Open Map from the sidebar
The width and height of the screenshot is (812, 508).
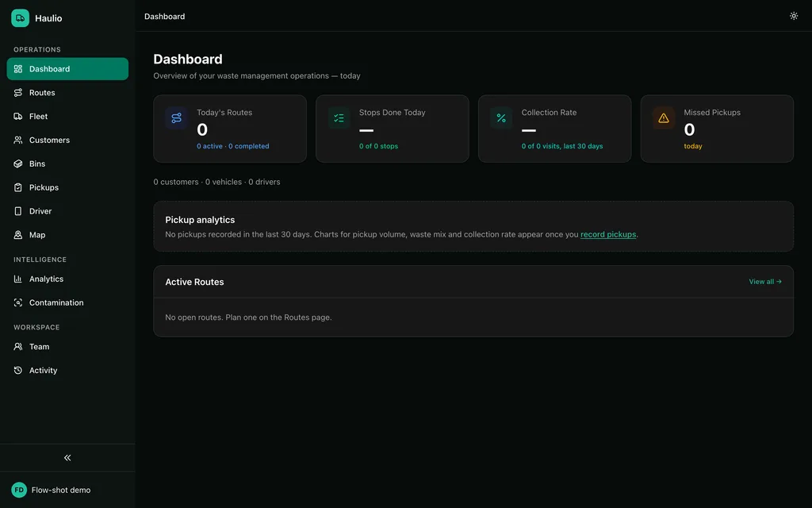pos(67,235)
